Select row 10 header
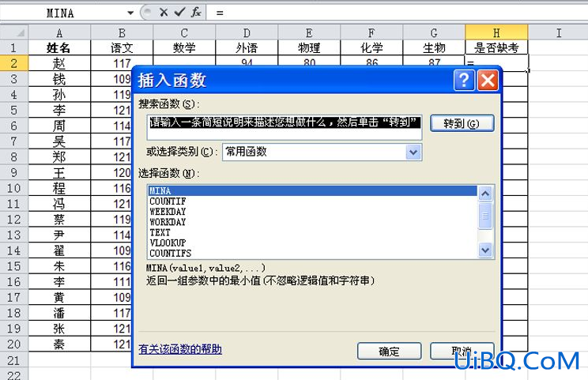Image resolution: width=588 pixels, height=380 pixels. coord(14,188)
